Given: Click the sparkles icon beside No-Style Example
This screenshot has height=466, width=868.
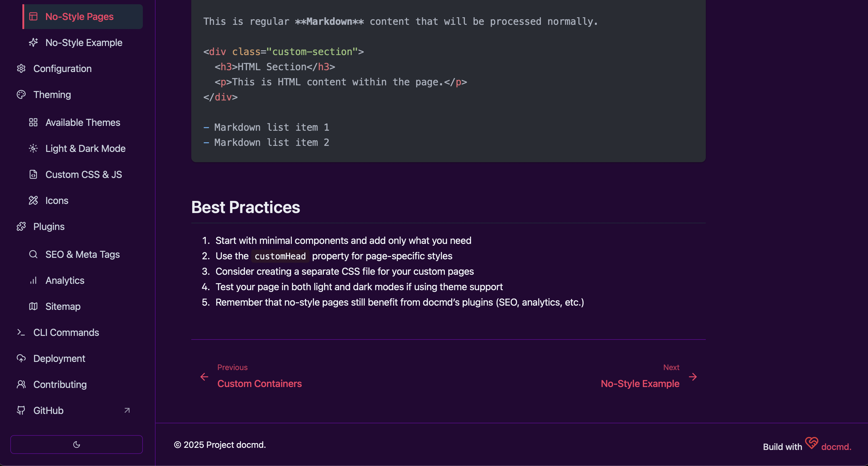Looking at the screenshot, I should point(33,42).
